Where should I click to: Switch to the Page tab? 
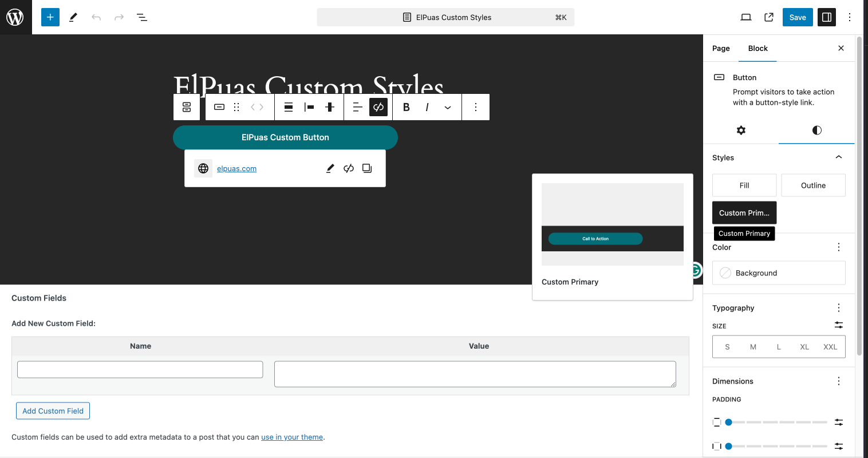point(721,49)
